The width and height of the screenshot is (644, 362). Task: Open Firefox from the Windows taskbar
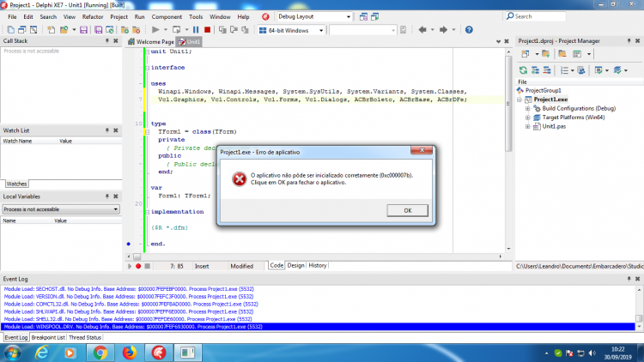pos(130,353)
